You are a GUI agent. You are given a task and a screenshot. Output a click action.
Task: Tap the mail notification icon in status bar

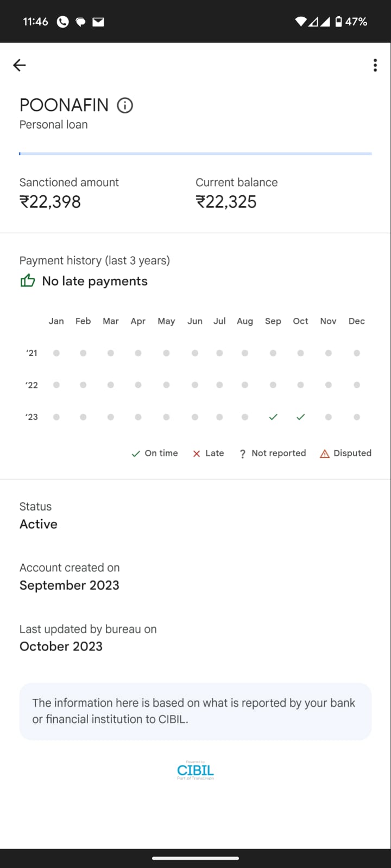tap(98, 22)
